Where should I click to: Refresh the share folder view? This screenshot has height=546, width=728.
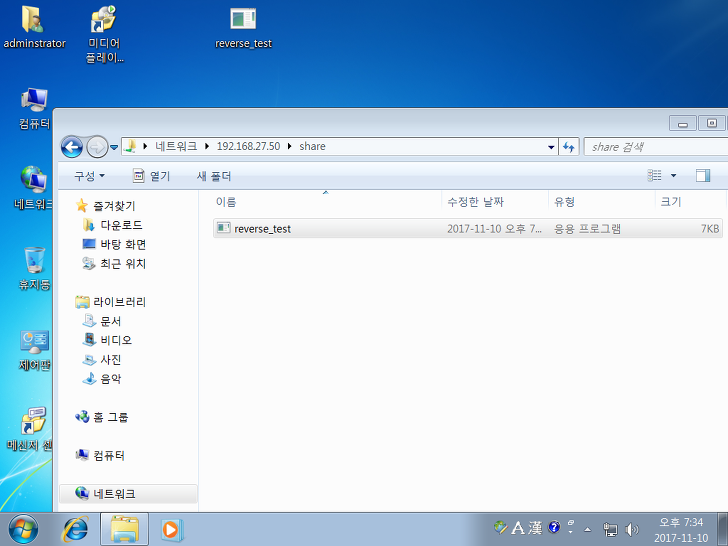569,147
